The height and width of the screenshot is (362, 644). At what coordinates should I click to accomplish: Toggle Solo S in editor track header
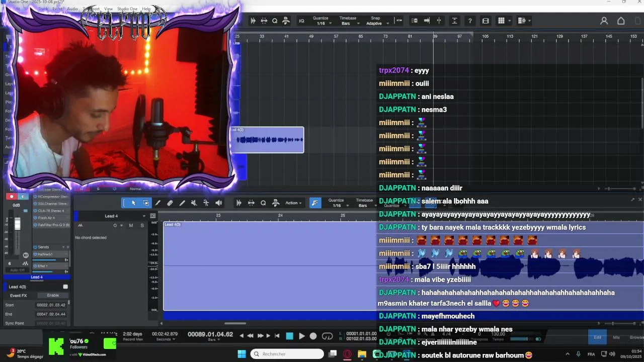(142, 225)
